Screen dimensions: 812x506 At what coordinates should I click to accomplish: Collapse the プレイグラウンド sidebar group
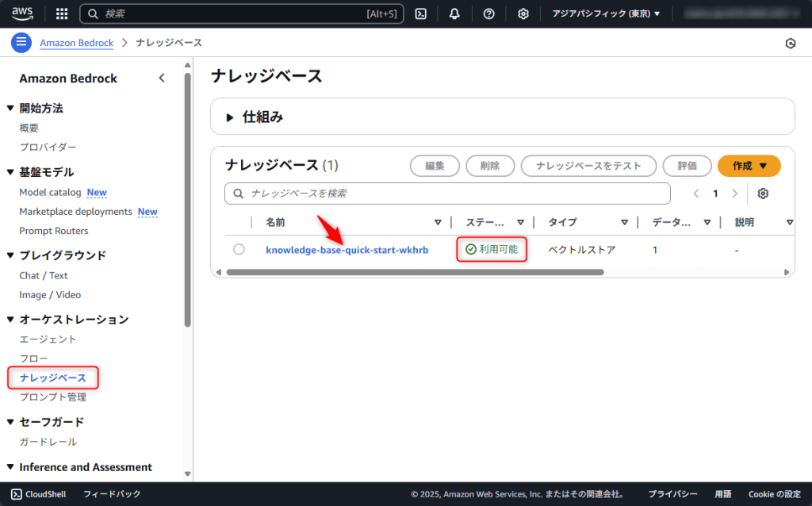10,255
